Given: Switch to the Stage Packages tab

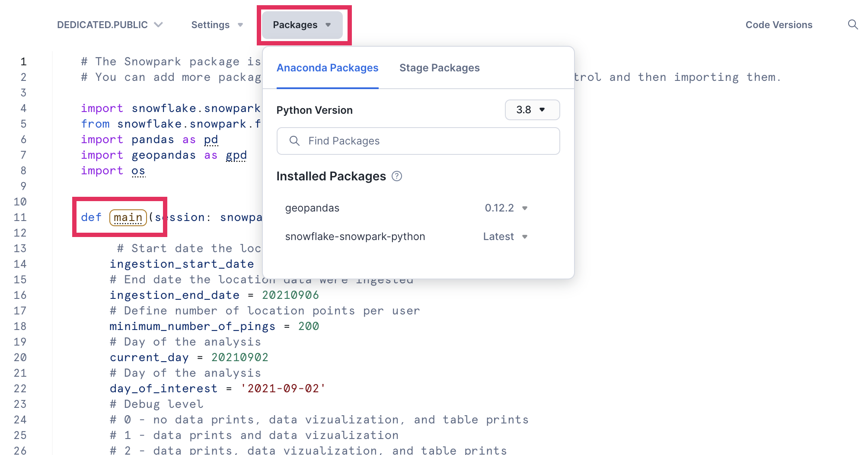Looking at the screenshot, I should pos(439,68).
